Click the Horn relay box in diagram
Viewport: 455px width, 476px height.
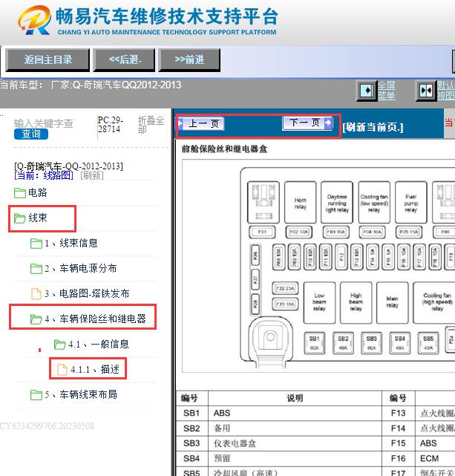(301, 203)
